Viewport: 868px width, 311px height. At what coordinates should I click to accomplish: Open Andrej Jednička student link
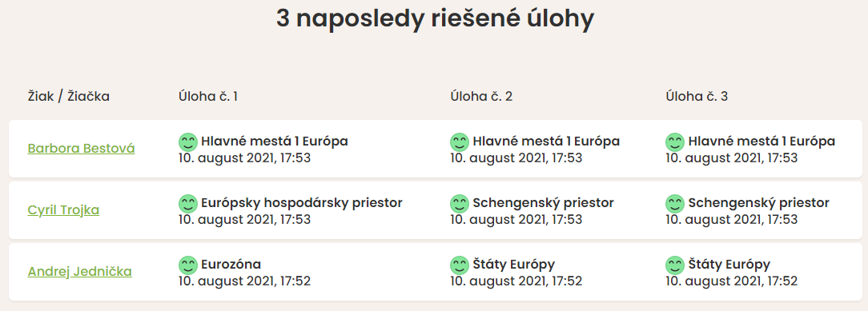point(80,272)
